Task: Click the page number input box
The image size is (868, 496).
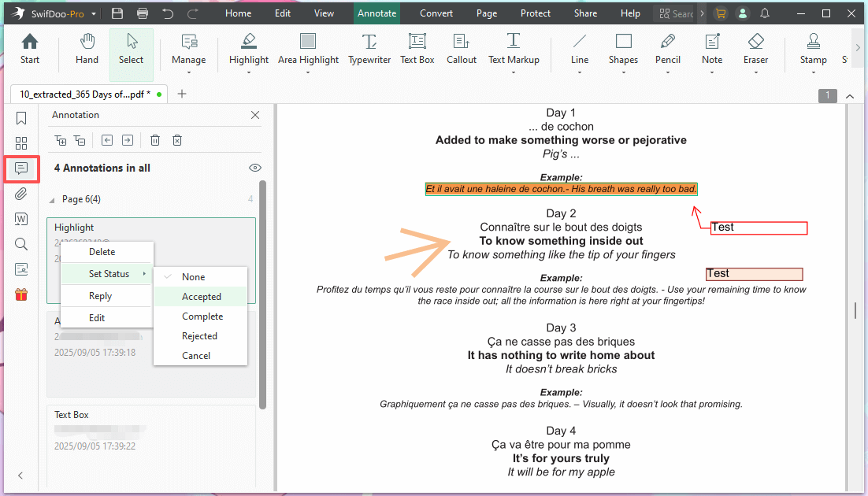Action: point(827,95)
